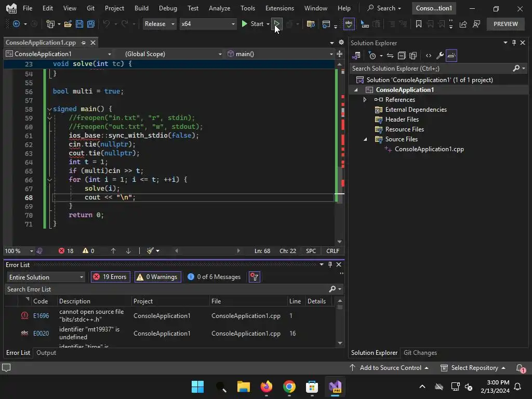Click View Code icon in Solution Explorer

429,56
